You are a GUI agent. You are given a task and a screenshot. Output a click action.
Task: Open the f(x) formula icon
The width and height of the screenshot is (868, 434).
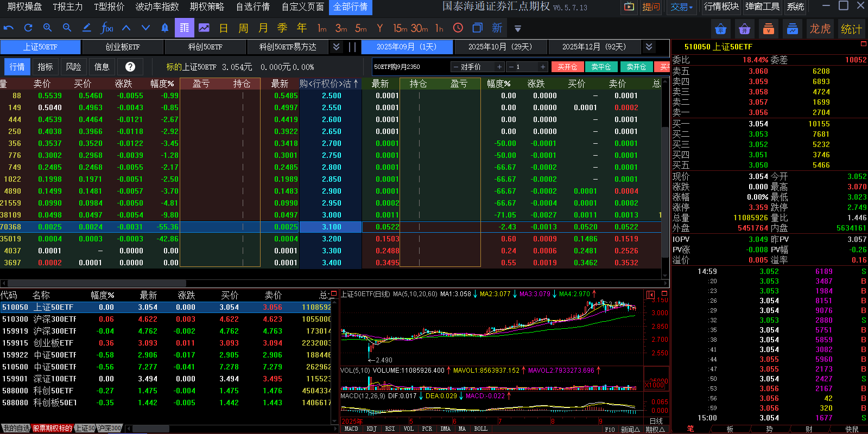[107, 28]
